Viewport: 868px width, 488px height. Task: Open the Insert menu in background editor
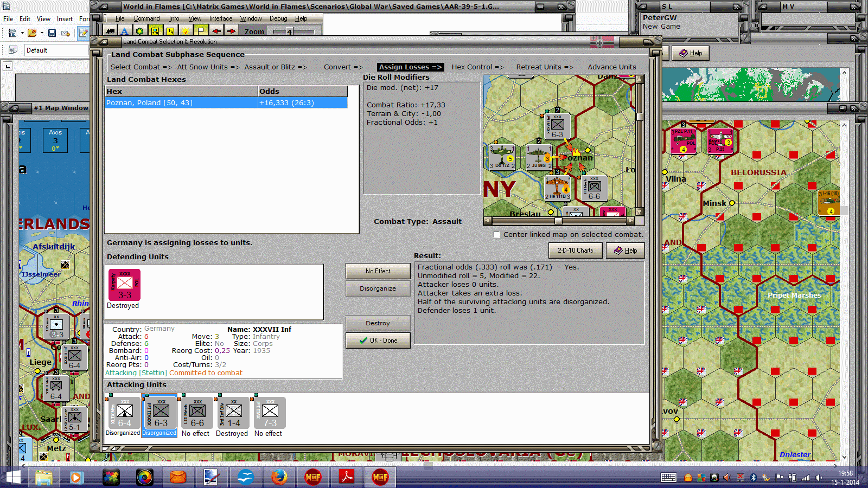tap(65, 19)
